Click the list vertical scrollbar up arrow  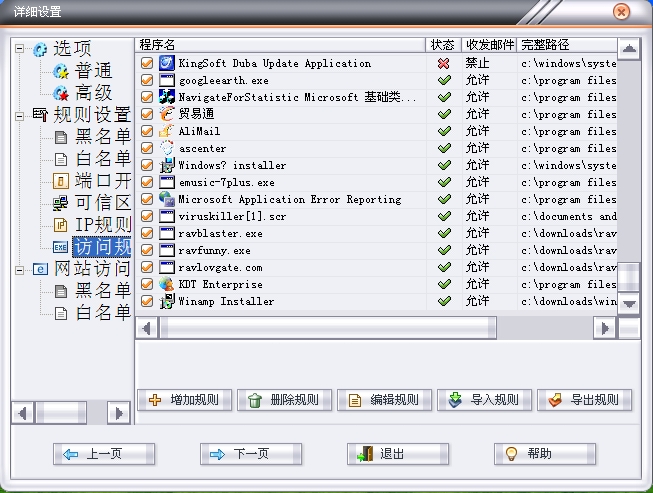click(629, 49)
